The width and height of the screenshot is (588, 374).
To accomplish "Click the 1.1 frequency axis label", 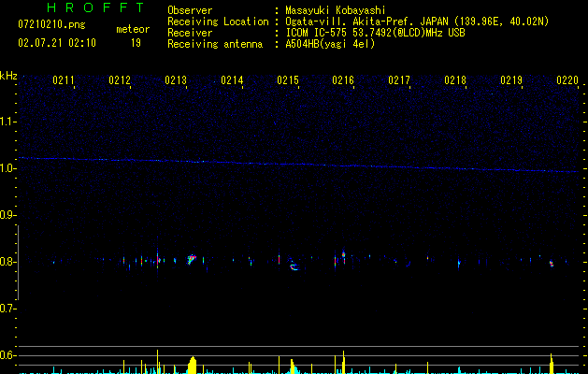I will tap(7, 122).
